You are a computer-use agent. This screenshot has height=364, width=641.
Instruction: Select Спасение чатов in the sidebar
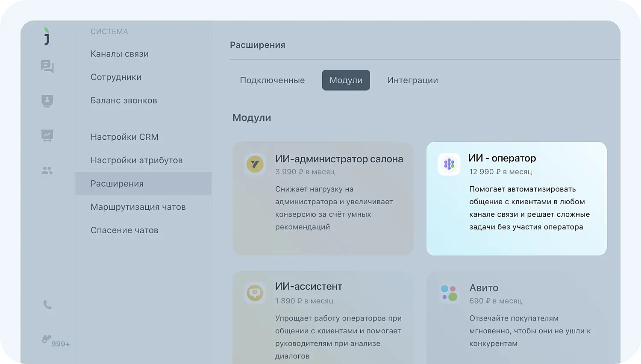(124, 230)
